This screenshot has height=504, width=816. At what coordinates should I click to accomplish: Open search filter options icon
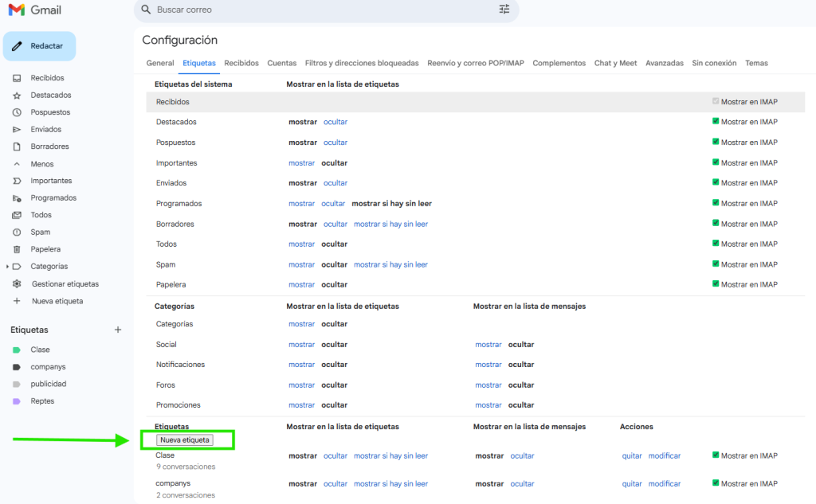pyautogui.click(x=504, y=10)
